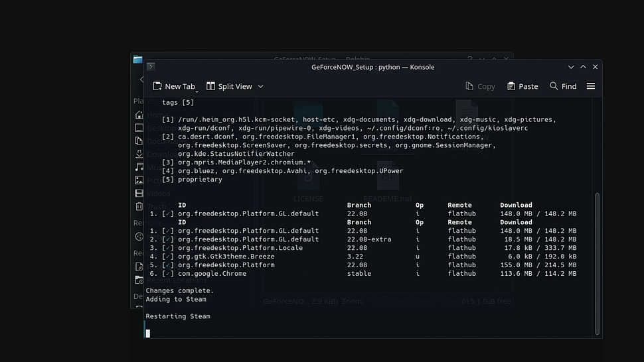Open Find search in Konsole

[563, 86]
